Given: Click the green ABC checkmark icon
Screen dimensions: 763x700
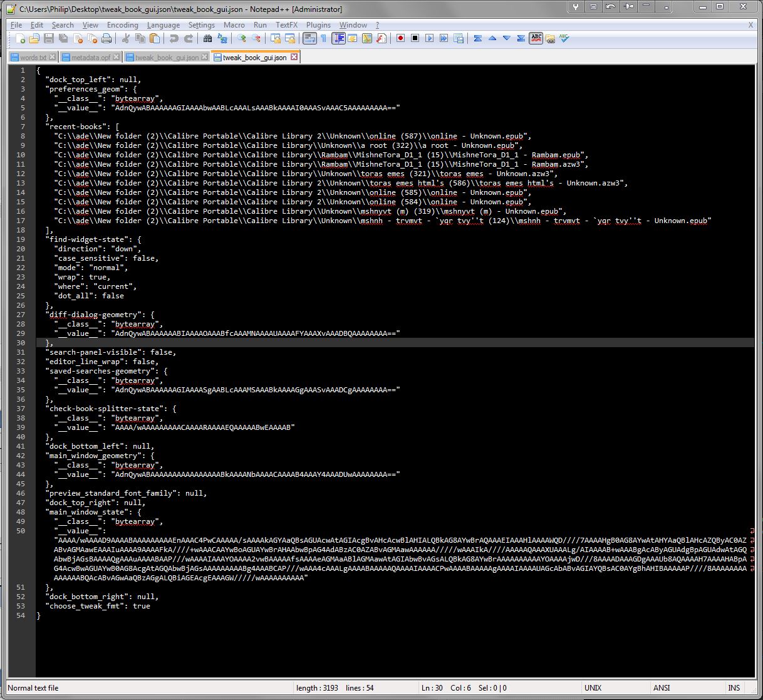Looking at the screenshot, I should pyautogui.click(x=565, y=39).
